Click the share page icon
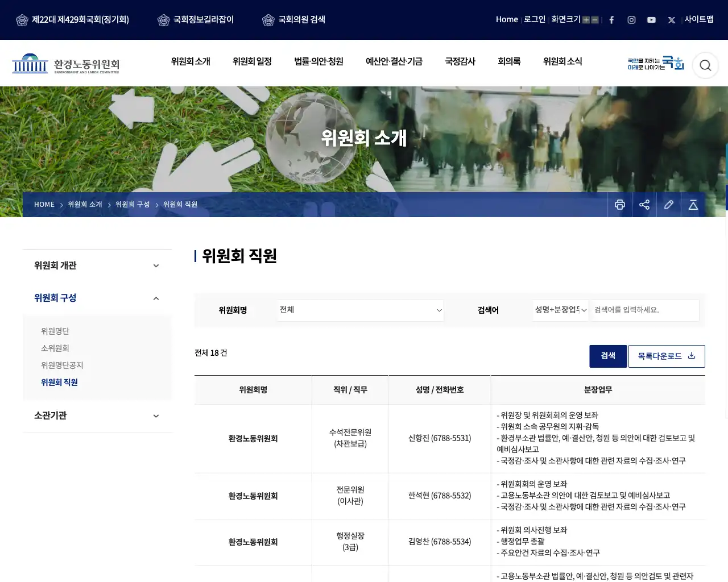Image resolution: width=728 pixels, height=582 pixels. (x=644, y=205)
